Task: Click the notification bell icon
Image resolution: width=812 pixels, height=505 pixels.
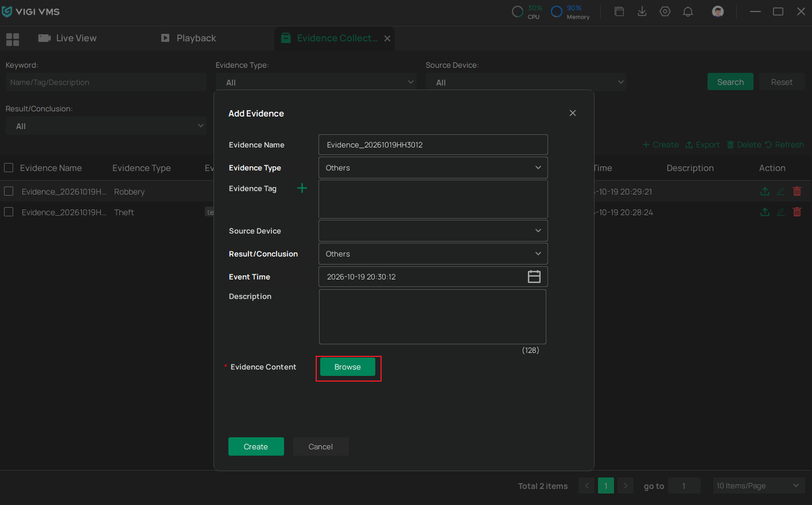Action: click(688, 11)
